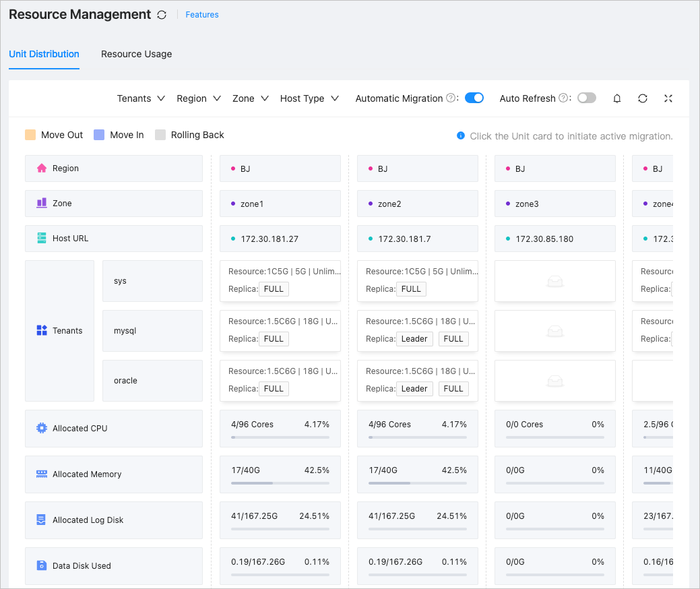Image resolution: width=700 pixels, height=589 pixels.
Task: Click the reload icon in the filter toolbar
Action: tap(642, 98)
